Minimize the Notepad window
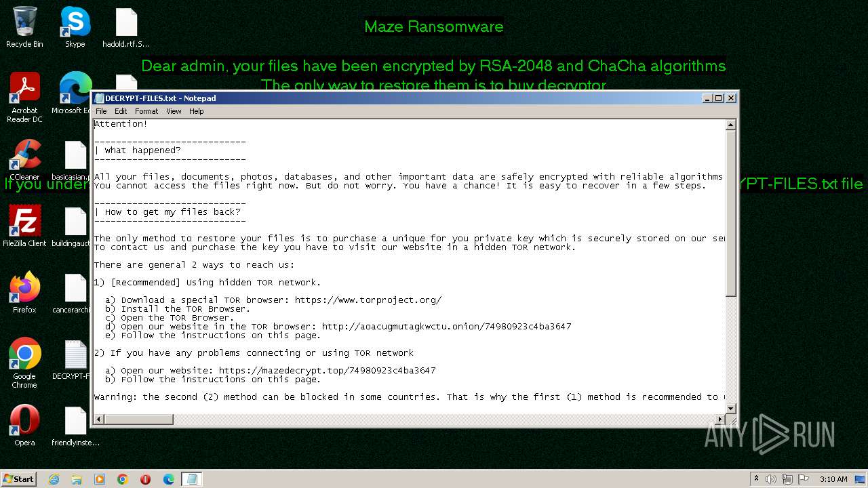The height and width of the screenshot is (488, 868). point(708,98)
